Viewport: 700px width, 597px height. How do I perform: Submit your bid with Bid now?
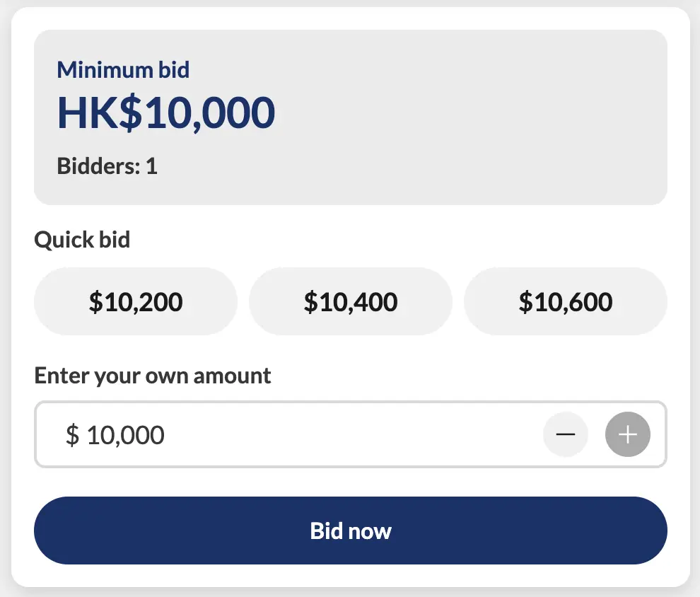click(351, 531)
